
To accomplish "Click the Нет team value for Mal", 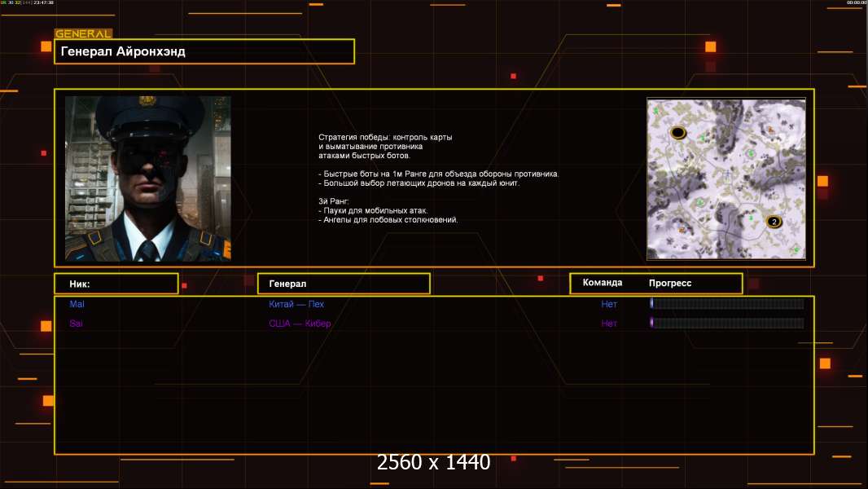I will pyautogui.click(x=609, y=304).
